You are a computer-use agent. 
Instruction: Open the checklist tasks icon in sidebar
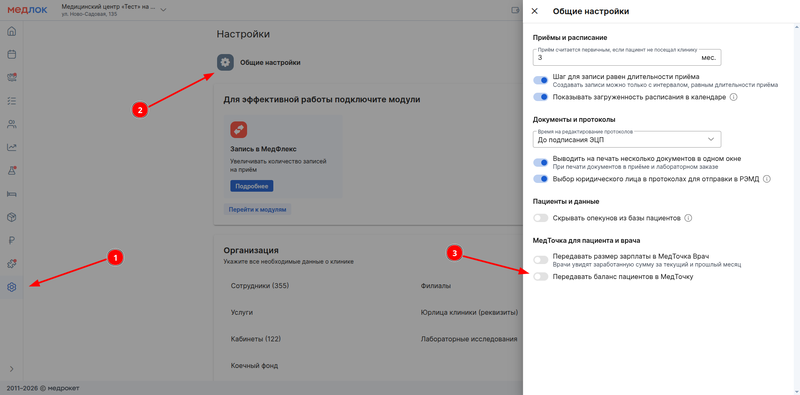12,101
